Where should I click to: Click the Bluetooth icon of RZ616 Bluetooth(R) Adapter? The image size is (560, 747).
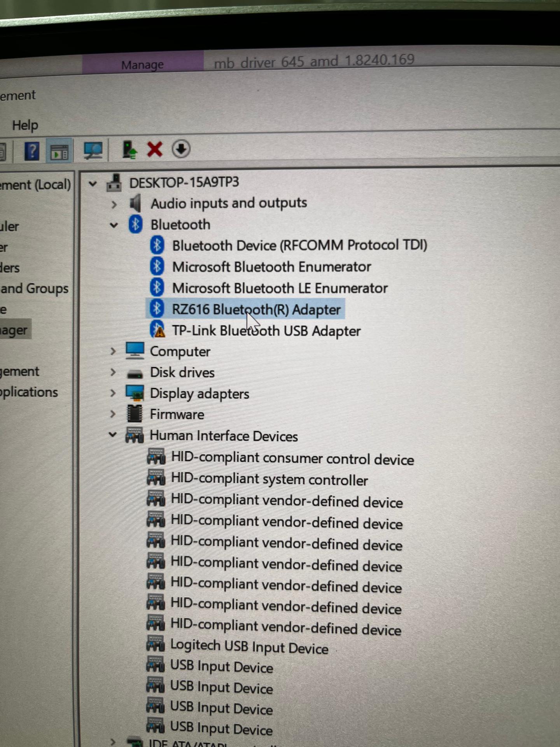click(157, 309)
